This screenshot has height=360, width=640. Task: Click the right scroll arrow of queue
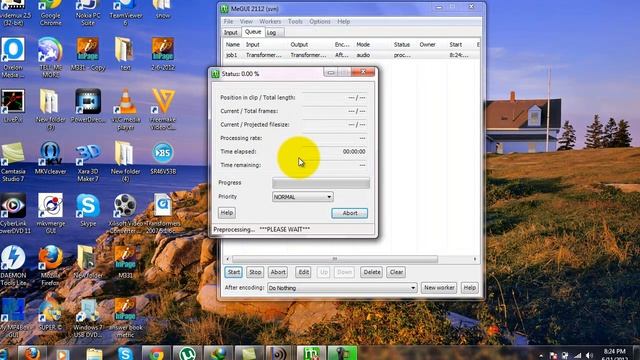475,259
